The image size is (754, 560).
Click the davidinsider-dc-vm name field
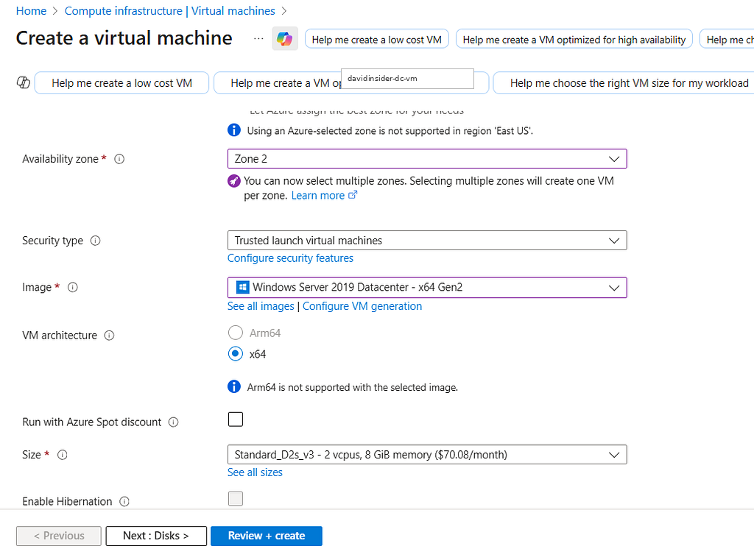pyautogui.click(x=407, y=78)
